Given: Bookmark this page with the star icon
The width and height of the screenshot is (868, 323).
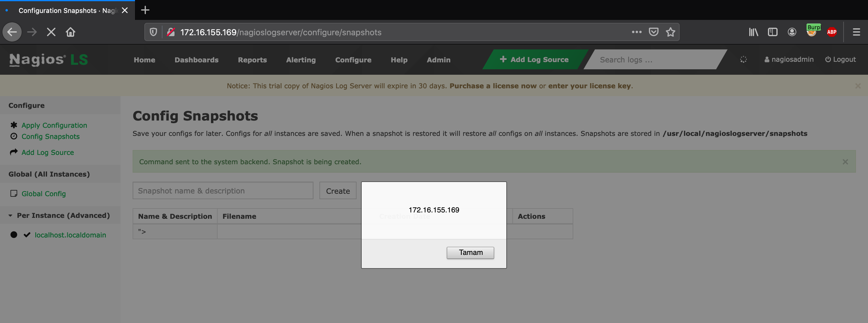Looking at the screenshot, I should point(671,32).
